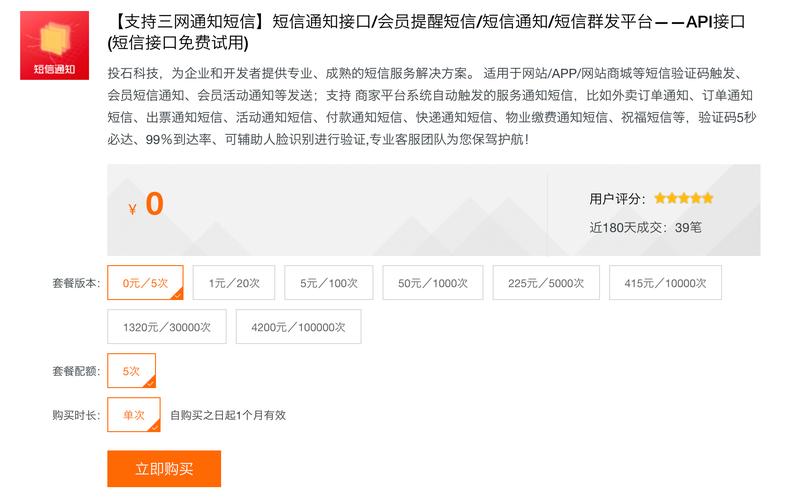Pick the 415元/10000次 package
The image size is (789, 500).
[x=665, y=283]
